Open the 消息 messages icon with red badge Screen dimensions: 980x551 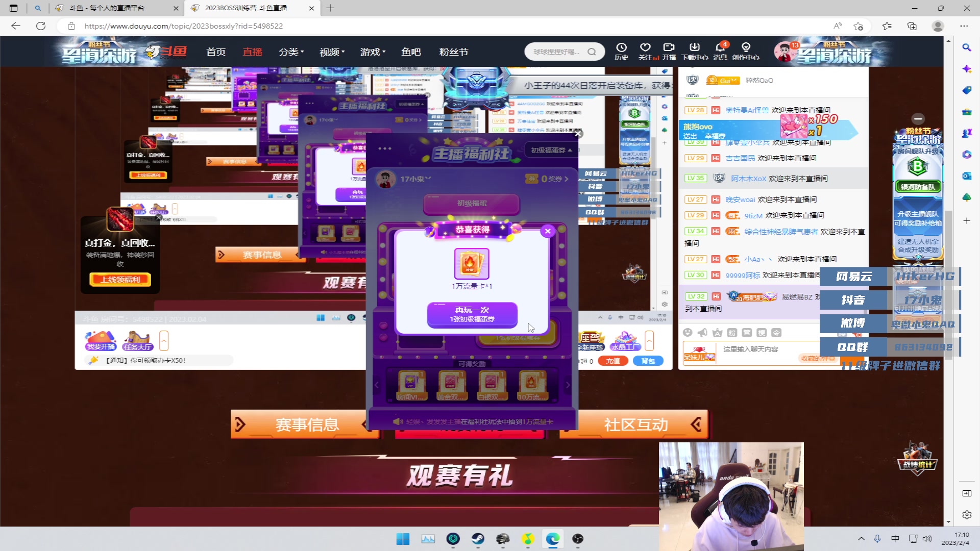click(x=719, y=51)
